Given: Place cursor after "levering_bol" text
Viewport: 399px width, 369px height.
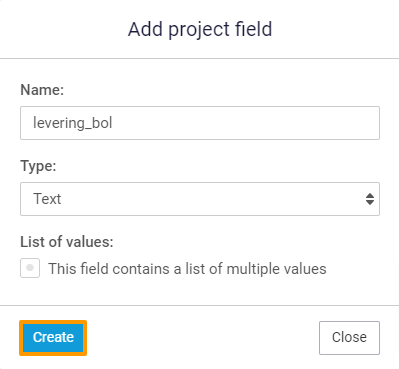Looking at the screenshot, I should (x=113, y=123).
